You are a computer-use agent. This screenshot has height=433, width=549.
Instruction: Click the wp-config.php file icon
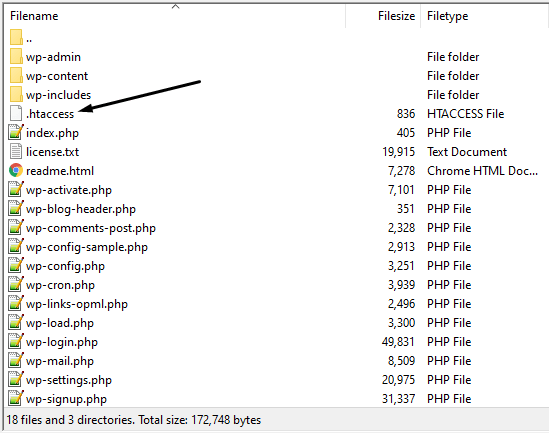(x=16, y=266)
